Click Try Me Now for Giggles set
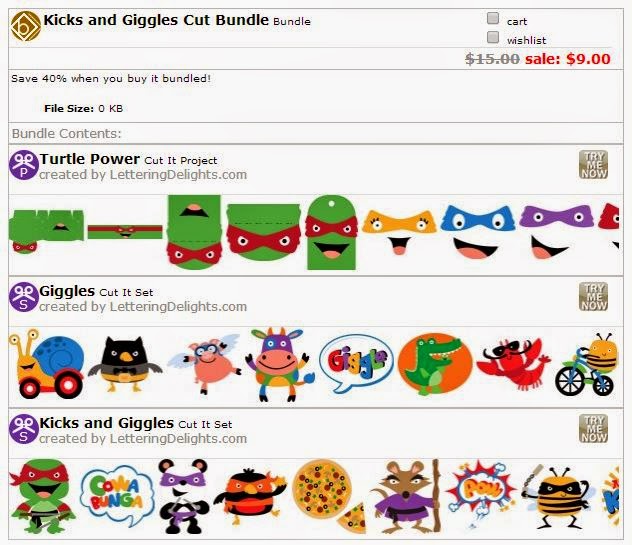This screenshot has width=632, height=545. (593, 296)
